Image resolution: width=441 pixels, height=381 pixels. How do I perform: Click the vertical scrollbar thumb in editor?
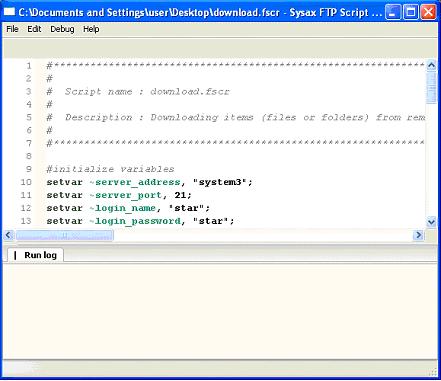(431, 87)
